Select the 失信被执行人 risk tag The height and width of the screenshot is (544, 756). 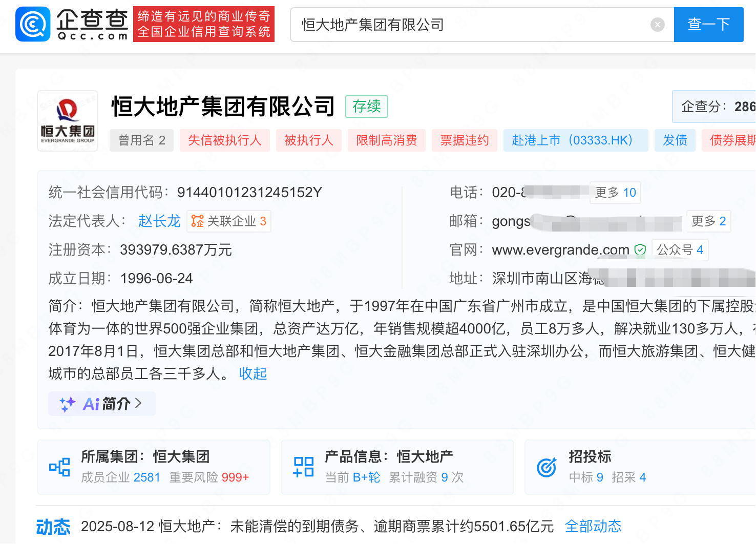tap(225, 140)
